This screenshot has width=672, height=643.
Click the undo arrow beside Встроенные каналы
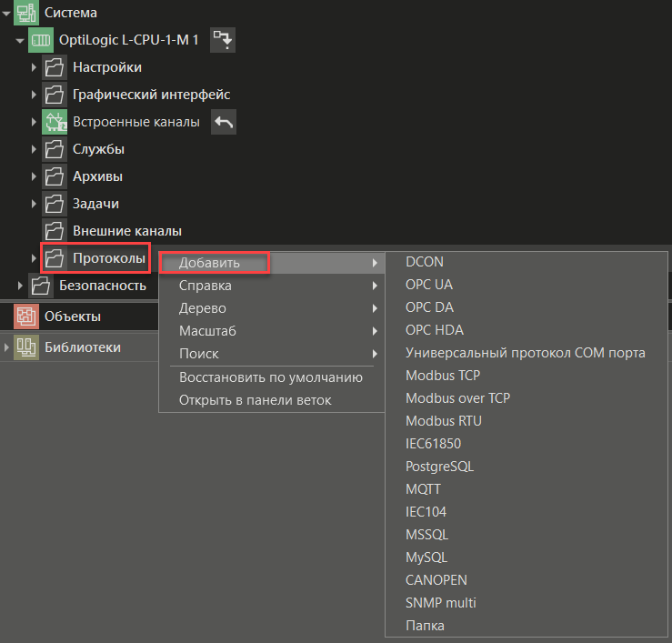[224, 122]
